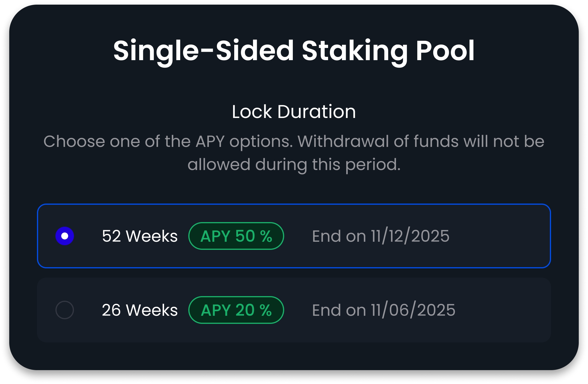
Task: Click "APY options" in the description text
Action: pos(244,141)
